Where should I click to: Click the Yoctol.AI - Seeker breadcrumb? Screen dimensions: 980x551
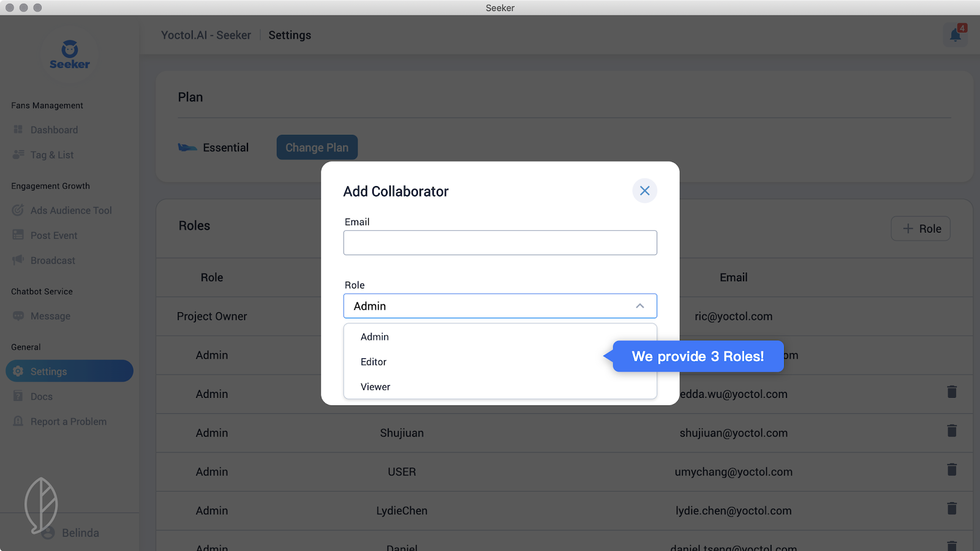(206, 35)
